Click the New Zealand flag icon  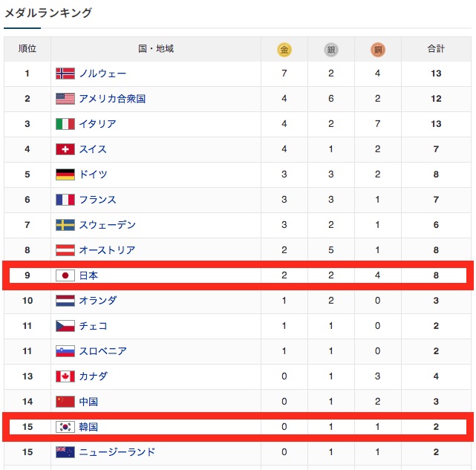(65, 452)
